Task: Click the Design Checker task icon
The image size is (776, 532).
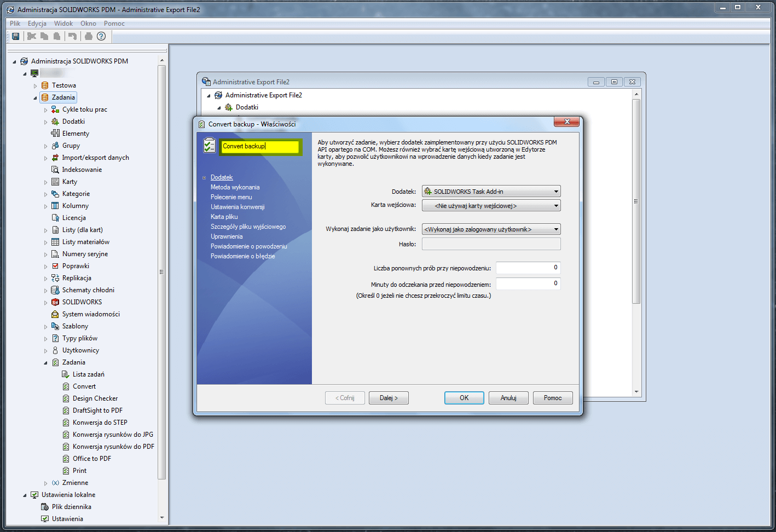Action: [x=66, y=398]
